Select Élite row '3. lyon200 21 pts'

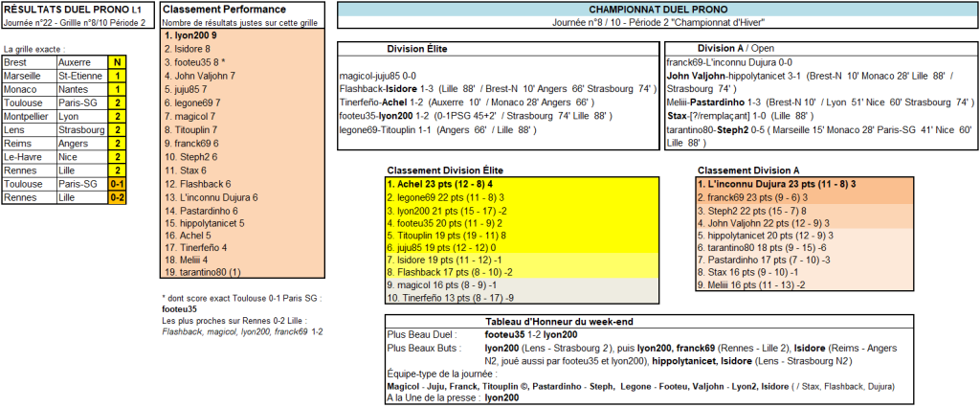tap(522, 210)
